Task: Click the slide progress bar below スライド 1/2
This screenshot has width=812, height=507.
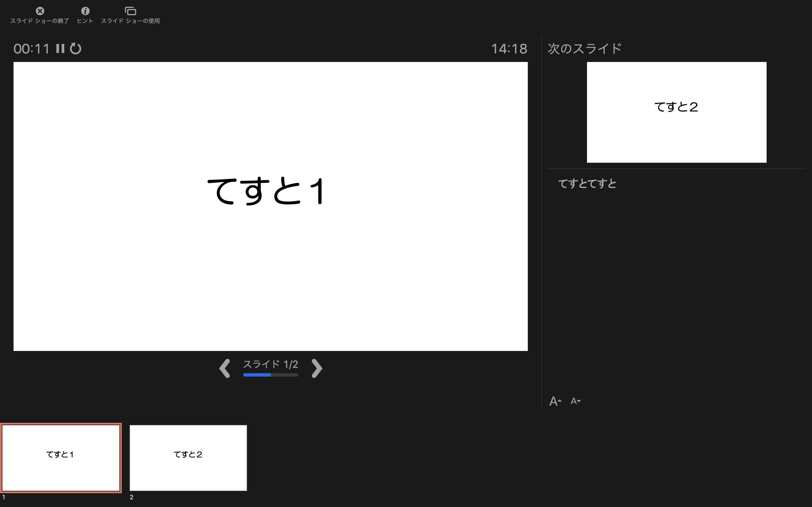Action: point(270,375)
